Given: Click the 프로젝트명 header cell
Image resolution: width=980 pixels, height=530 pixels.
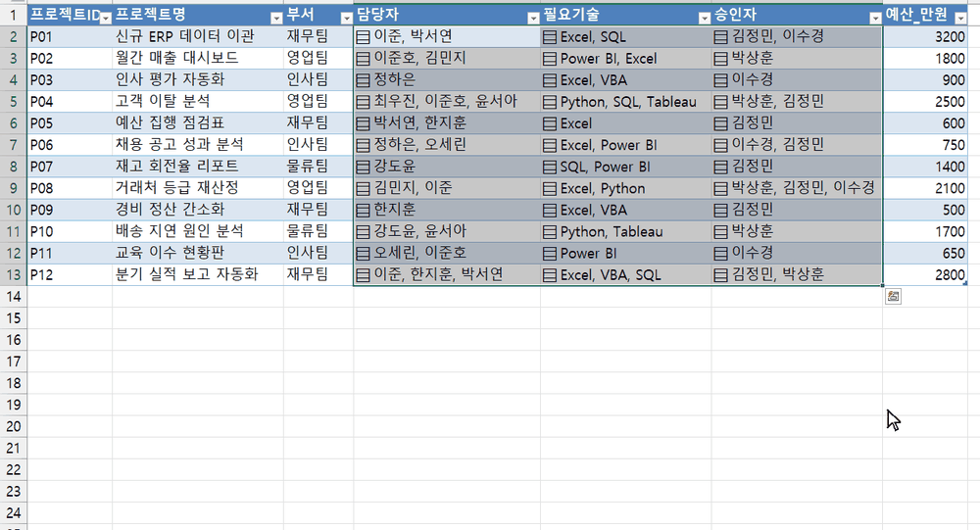Looking at the screenshot, I should (x=198, y=15).
